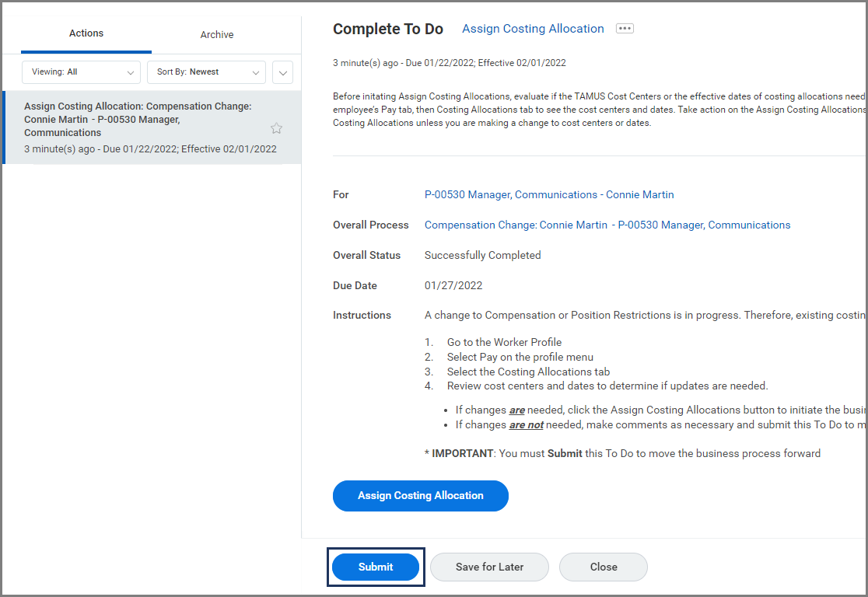Switch to the Actions tab
This screenshot has height=597, width=868.
86,33
